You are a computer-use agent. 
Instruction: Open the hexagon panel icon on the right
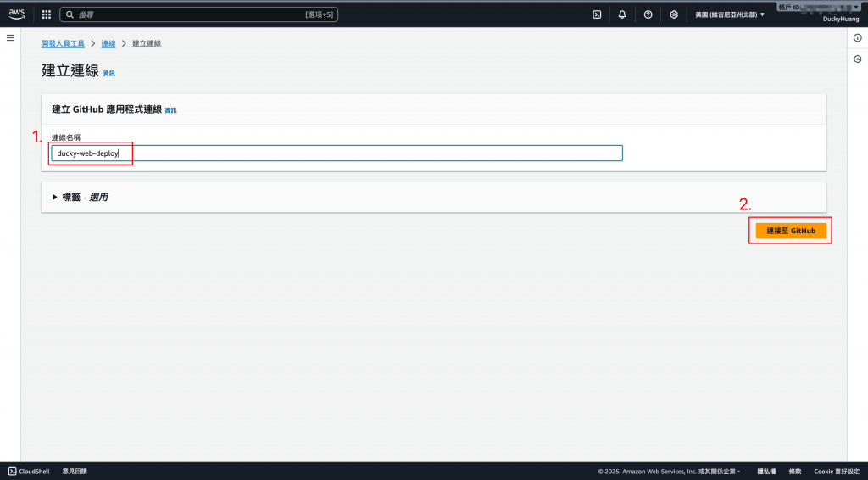tap(858, 59)
